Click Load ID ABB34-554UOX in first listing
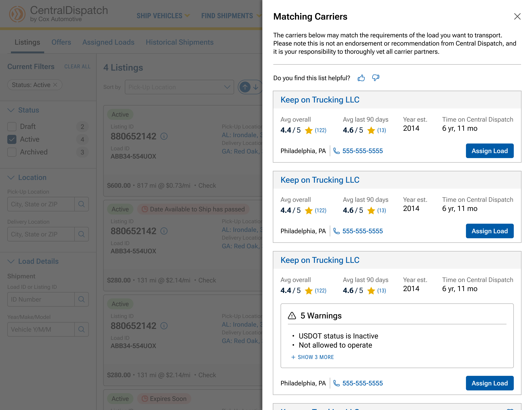Viewport: 532px width, 410px height. tap(133, 156)
